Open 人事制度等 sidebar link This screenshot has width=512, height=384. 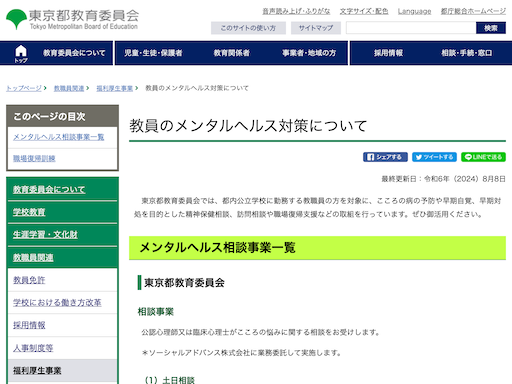(x=33, y=348)
